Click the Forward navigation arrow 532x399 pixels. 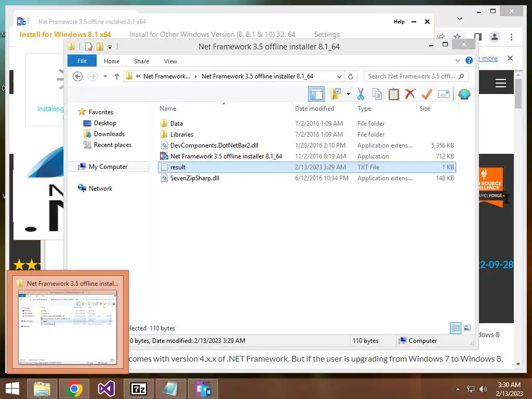[x=92, y=76]
